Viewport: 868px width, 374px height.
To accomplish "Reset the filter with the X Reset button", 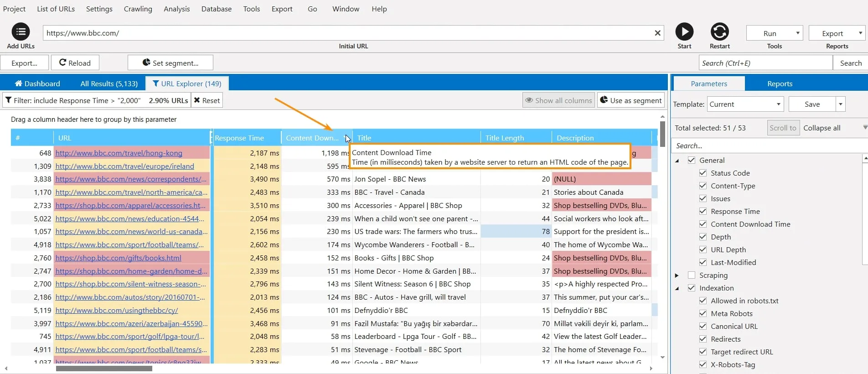I will pyautogui.click(x=207, y=100).
